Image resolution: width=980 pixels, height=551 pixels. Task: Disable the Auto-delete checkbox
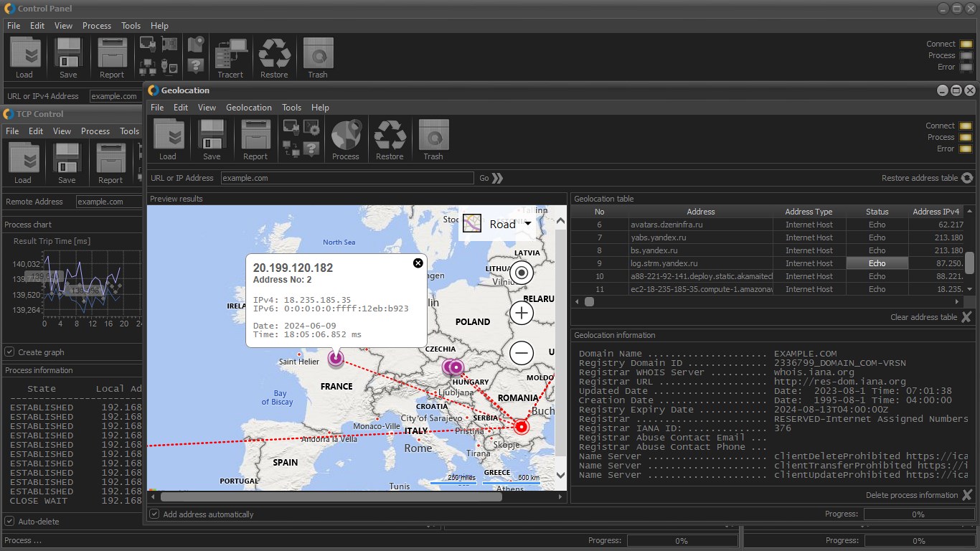click(9, 522)
